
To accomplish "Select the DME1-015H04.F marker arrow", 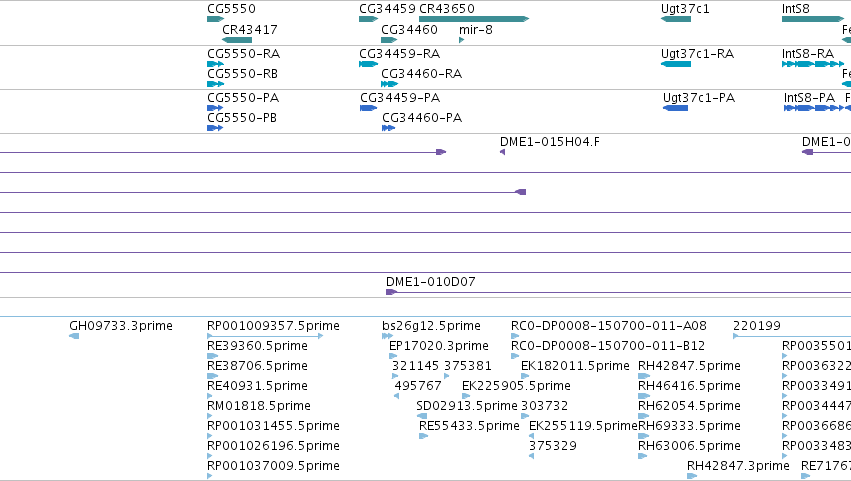I will [x=503, y=153].
